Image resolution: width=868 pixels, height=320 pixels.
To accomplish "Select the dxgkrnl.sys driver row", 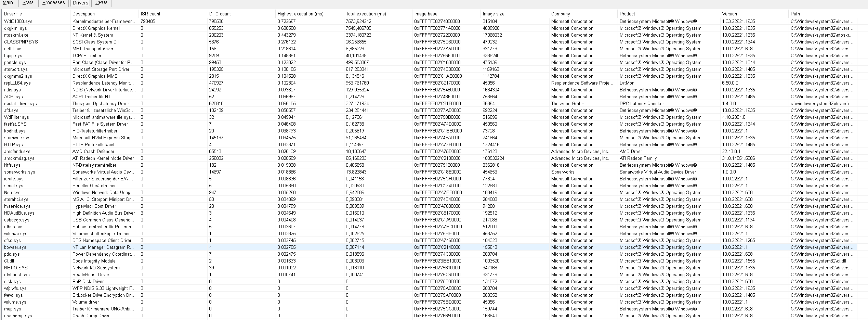I will click(429, 28).
